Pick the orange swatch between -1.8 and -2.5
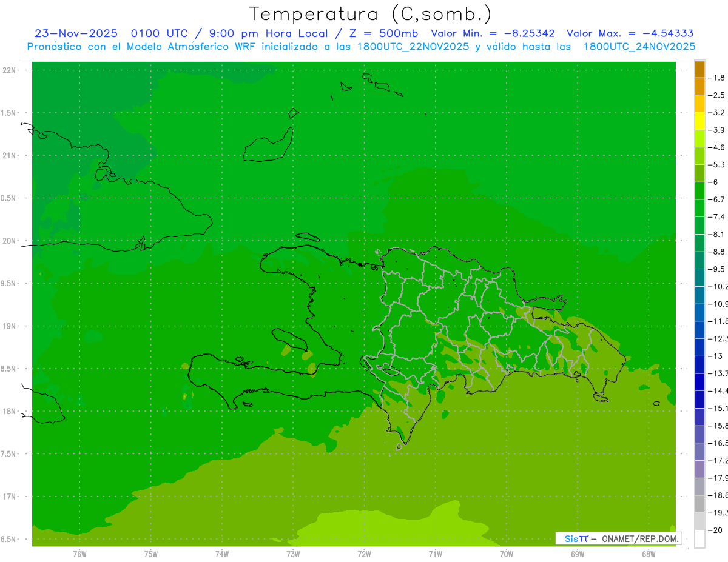The height and width of the screenshot is (562, 728). click(699, 86)
